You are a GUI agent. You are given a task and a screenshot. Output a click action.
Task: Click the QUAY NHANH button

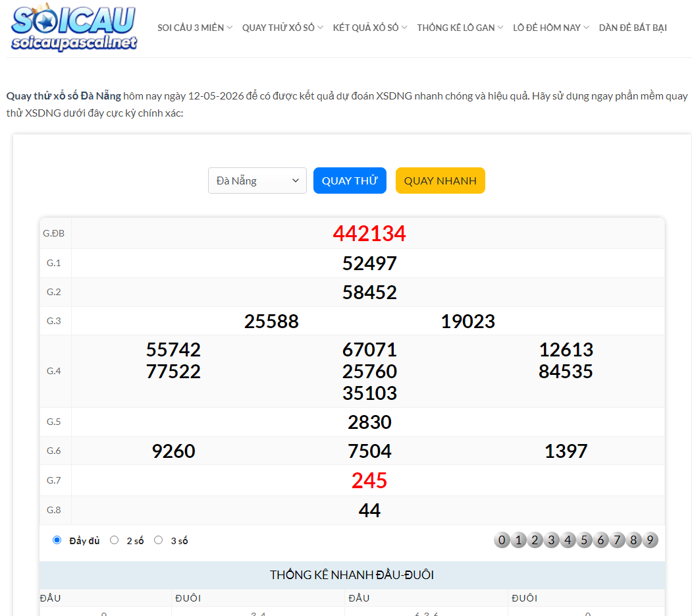pos(440,181)
